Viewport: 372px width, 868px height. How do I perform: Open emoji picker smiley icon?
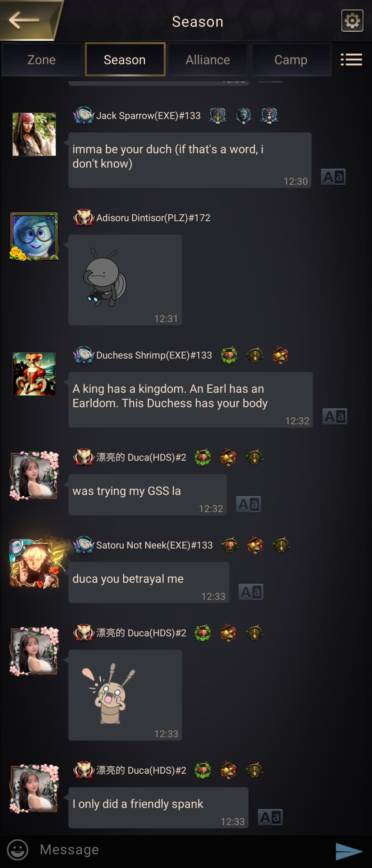pos(18,849)
